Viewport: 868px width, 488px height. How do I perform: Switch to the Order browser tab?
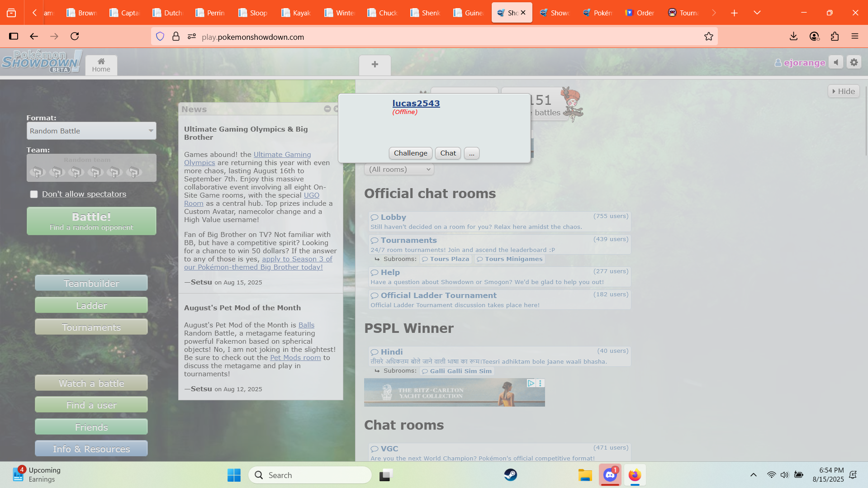(x=640, y=13)
